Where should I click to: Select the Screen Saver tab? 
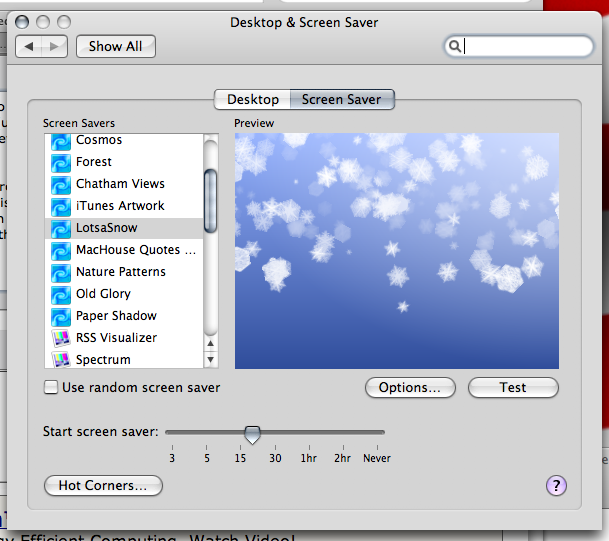click(342, 99)
